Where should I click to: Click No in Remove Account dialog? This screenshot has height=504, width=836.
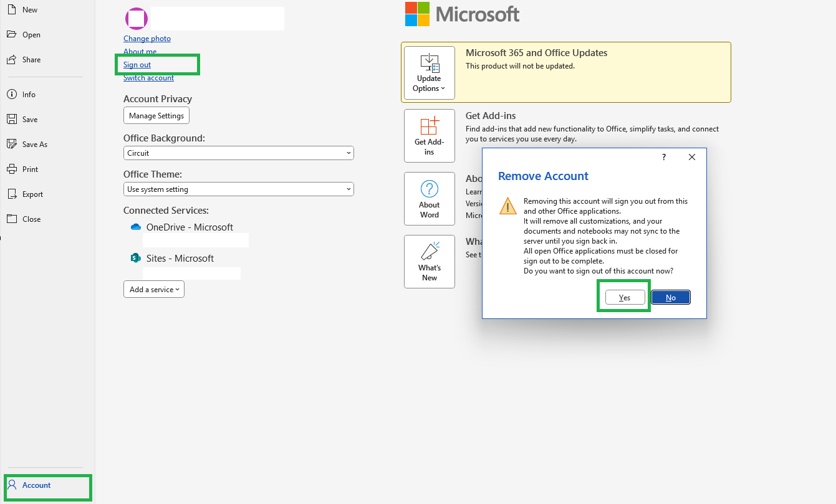point(671,298)
